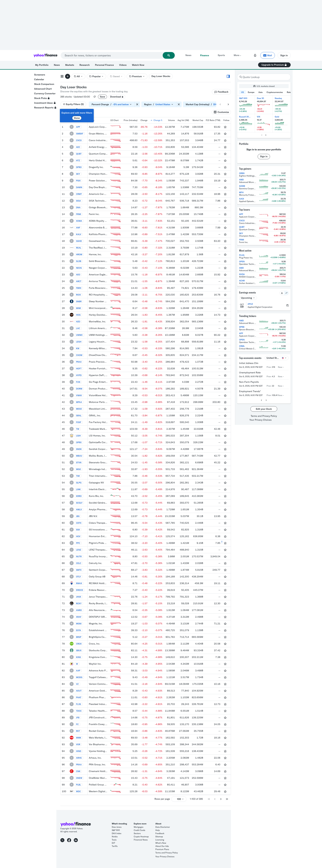Toggle follow star for AppLovin Corp
Image resolution: width=322 pixels, height=868 pixels.
click(225, 127)
